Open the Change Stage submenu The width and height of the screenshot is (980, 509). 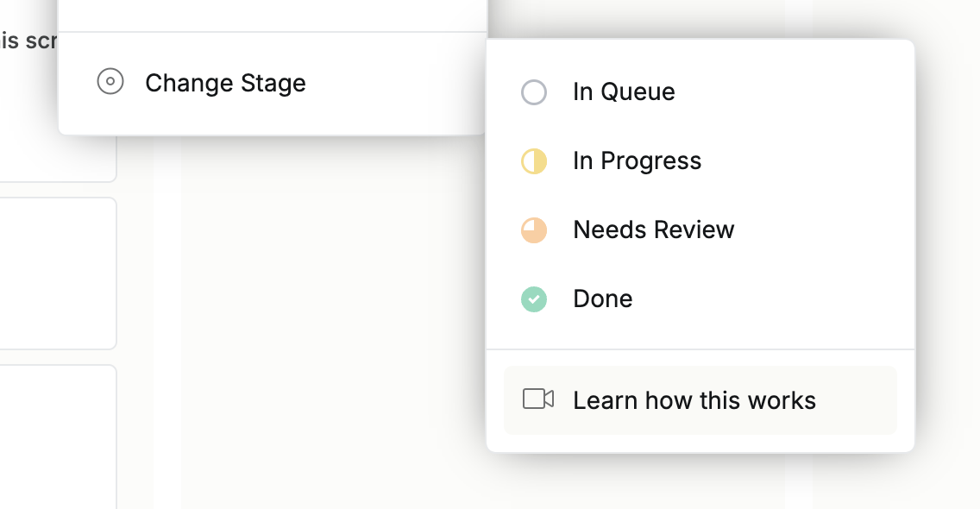[225, 84]
